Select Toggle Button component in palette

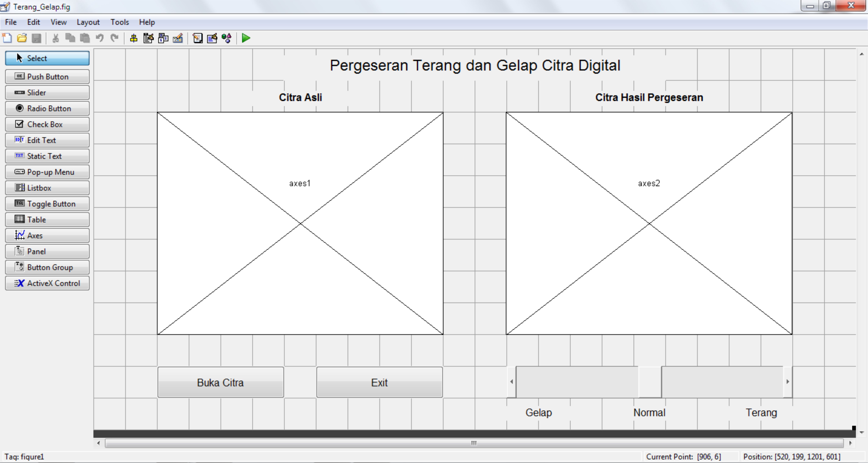point(47,204)
